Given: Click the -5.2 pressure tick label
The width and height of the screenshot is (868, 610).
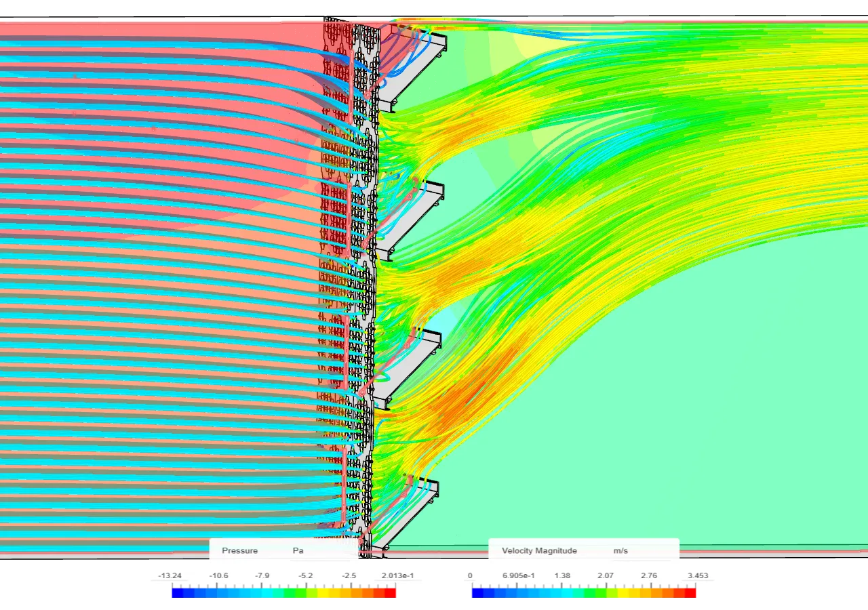Looking at the screenshot, I should 306,575.
